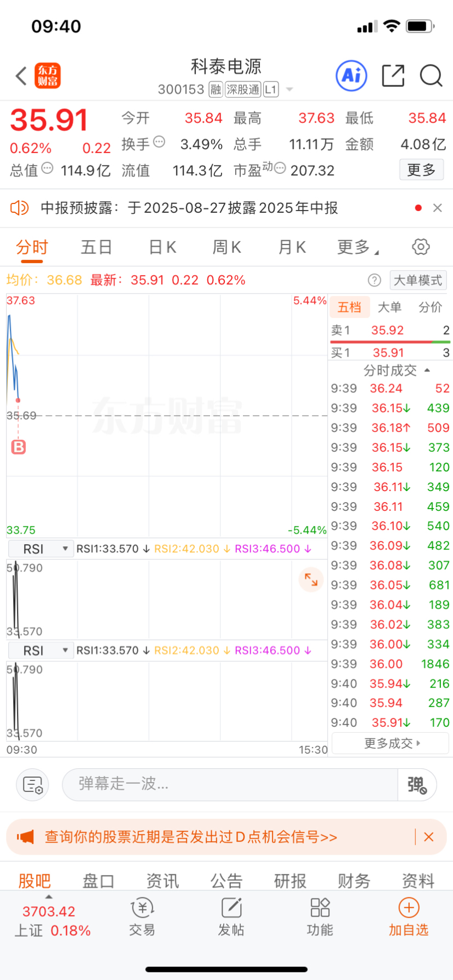
Task: Open the 东方财富 logo icon
Action: point(48,75)
